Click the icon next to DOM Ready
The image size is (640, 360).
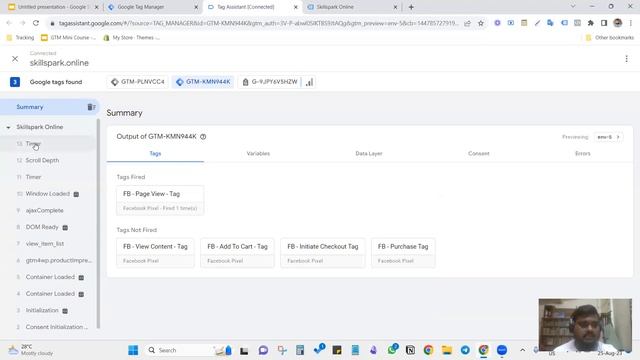65,227
